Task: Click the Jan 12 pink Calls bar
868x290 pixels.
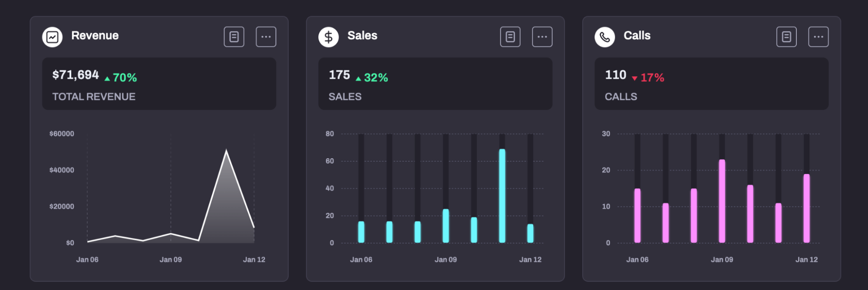Action: pos(806,208)
